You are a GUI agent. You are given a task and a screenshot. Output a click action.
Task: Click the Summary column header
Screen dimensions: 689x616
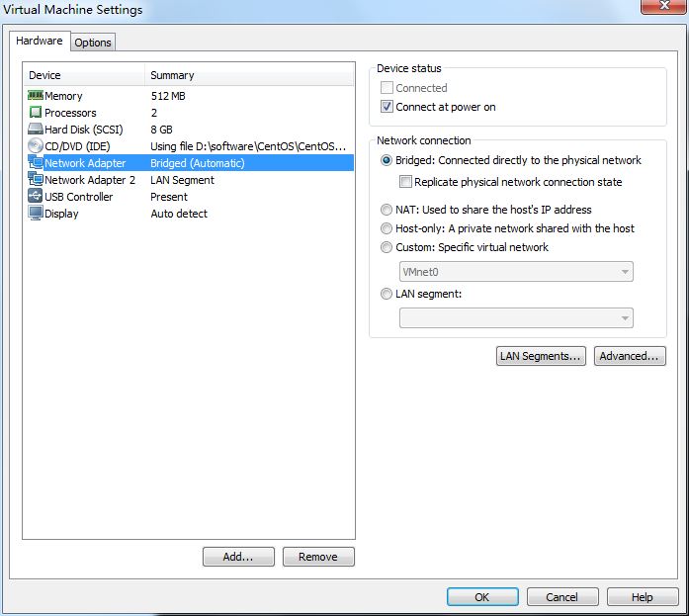click(249, 75)
